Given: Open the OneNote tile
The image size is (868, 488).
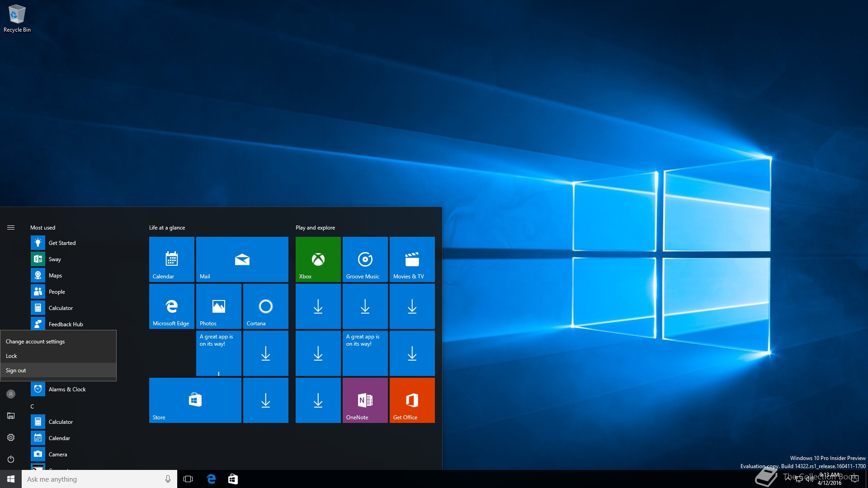Looking at the screenshot, I should point(365,400).
